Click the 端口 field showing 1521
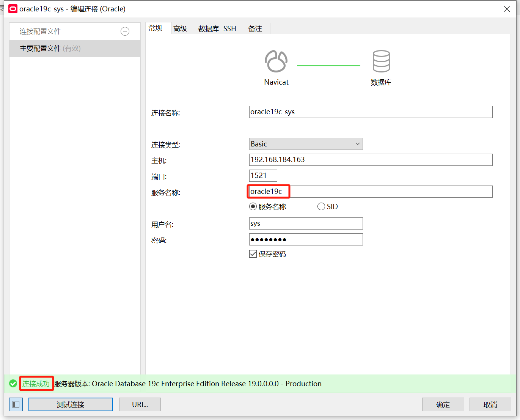Viewport: 520px width, 420px height. coord(263,176)
